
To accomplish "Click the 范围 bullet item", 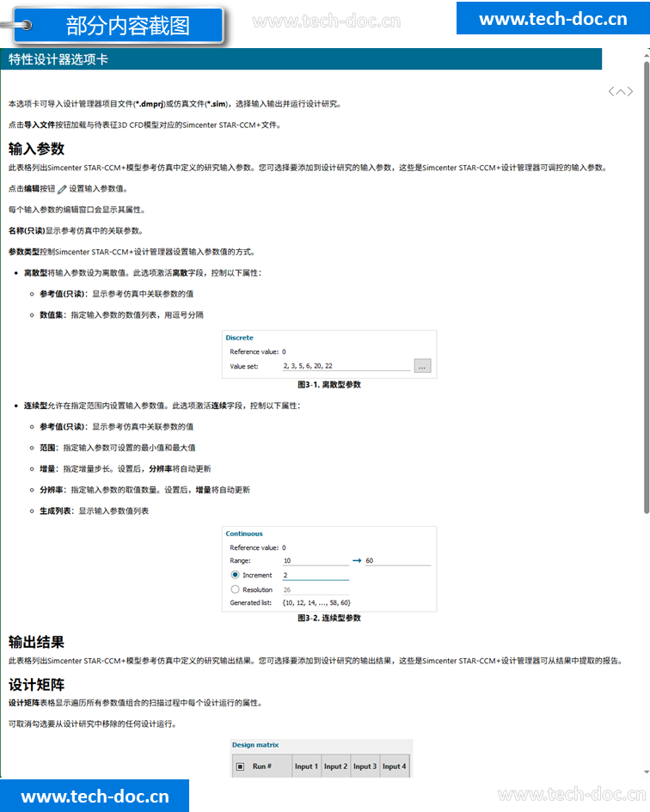I will pos(118,448).
